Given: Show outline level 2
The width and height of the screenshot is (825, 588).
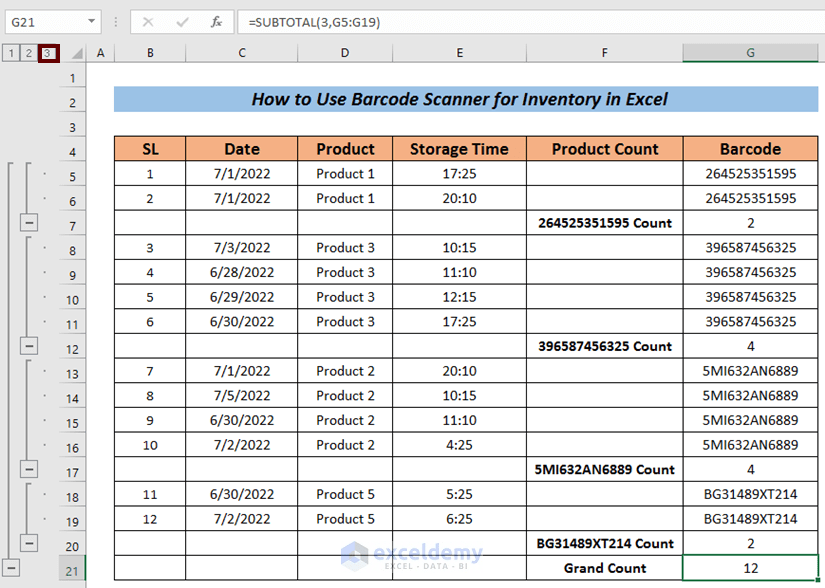Looking at the screenshot, I should [29, 53].
